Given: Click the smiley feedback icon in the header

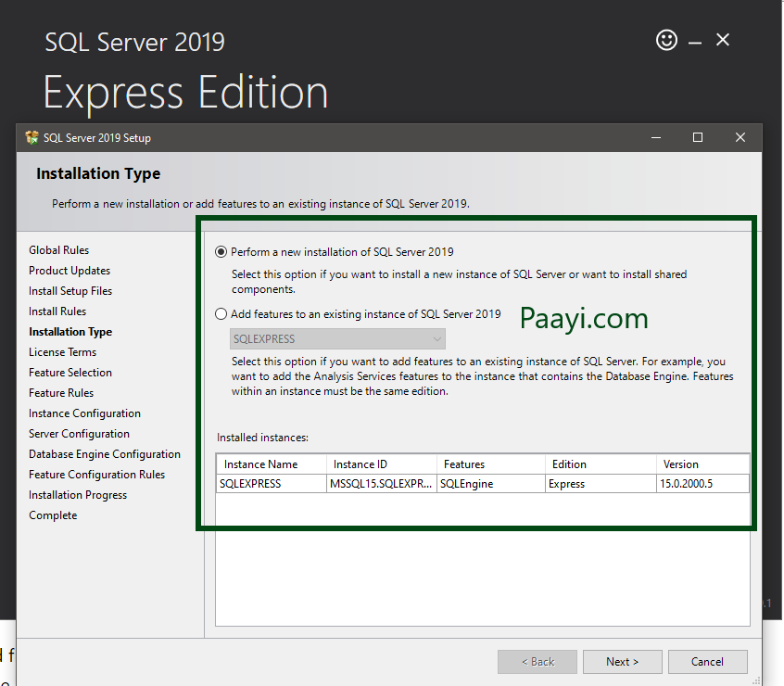Looking at the screenshot, I should (x=666, y=41).
